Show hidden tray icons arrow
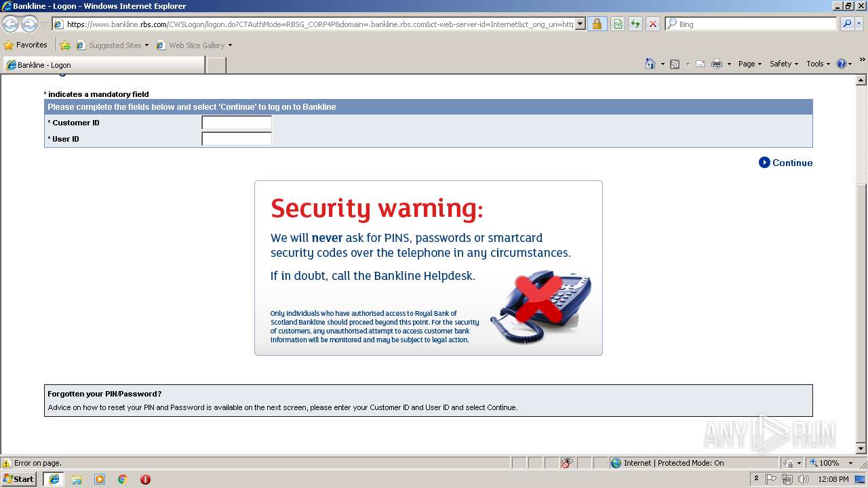This screenshot has width=868, height=488. (756, 479)
